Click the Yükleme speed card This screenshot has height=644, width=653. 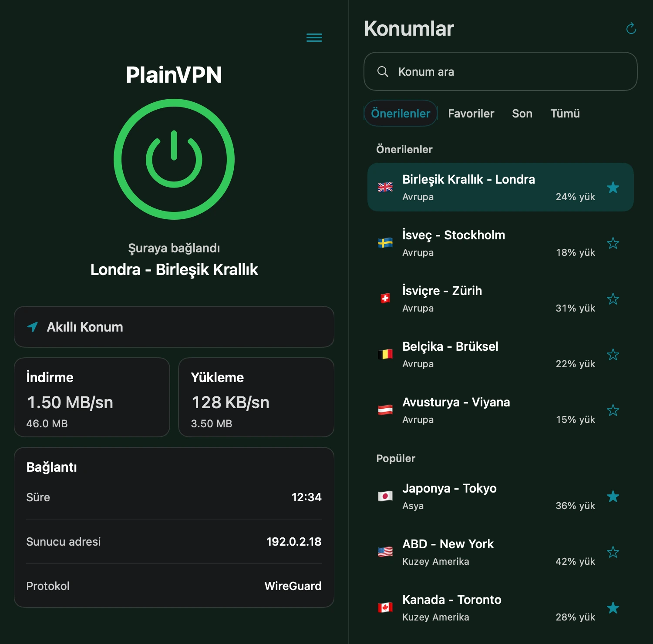coord(256,397)
